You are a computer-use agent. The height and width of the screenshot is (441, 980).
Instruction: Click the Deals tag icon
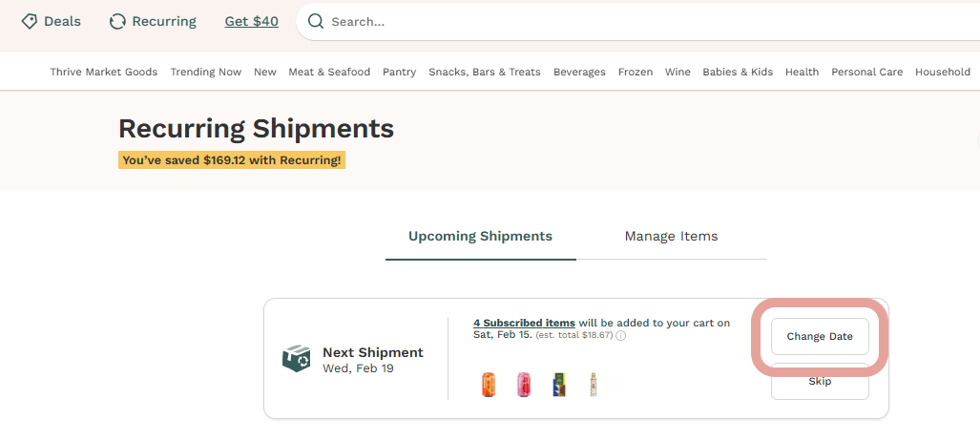pos(30,21)
